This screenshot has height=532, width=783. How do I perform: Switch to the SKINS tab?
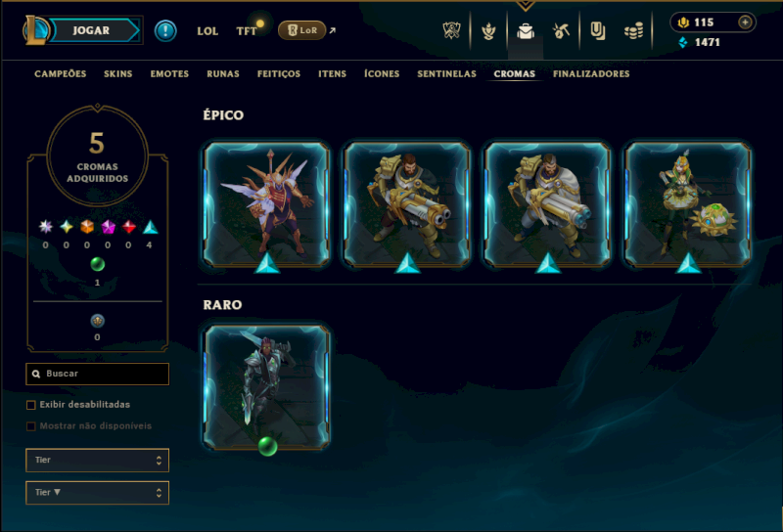click(x=117, y=74)
